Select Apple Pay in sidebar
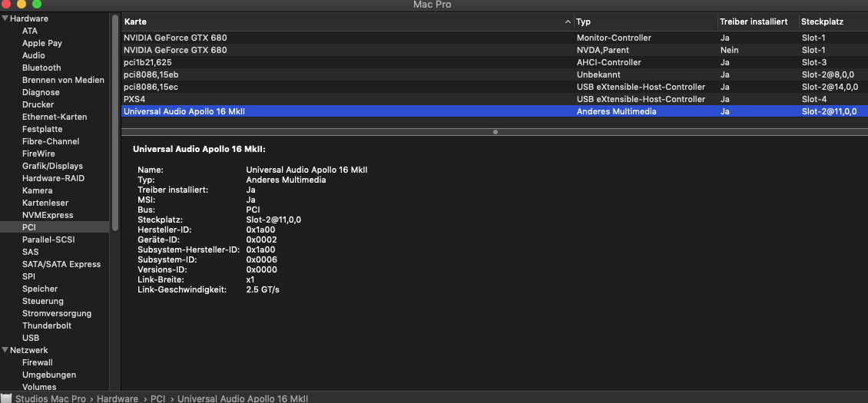 42,43
